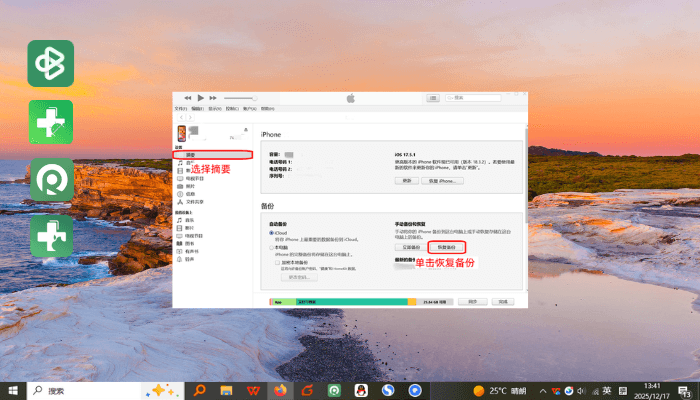The height and width of the screenshot is (400, 700).
Task: Open the top green video app desktop icon
Action: click(50, 63)
